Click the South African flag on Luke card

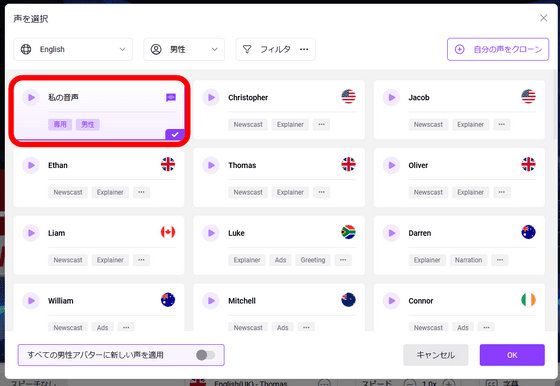(x=348, y=232)
